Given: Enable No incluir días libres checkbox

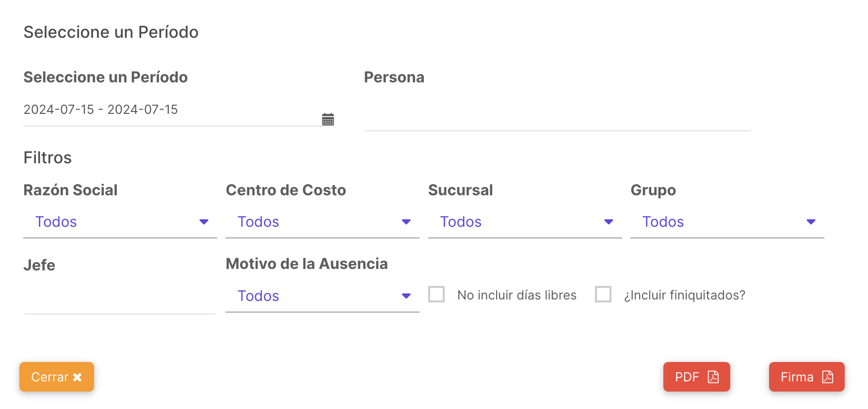Looking at the screenshot, I should tap(436, 294).
